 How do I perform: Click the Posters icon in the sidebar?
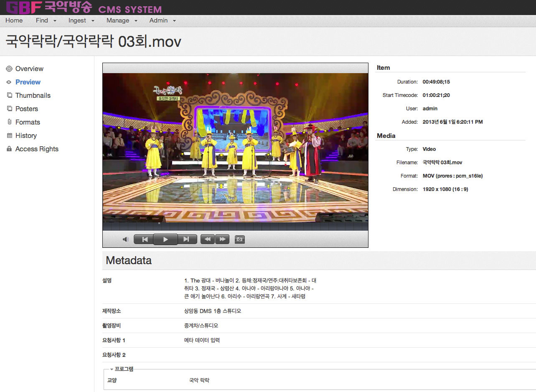tap(9, 109)
